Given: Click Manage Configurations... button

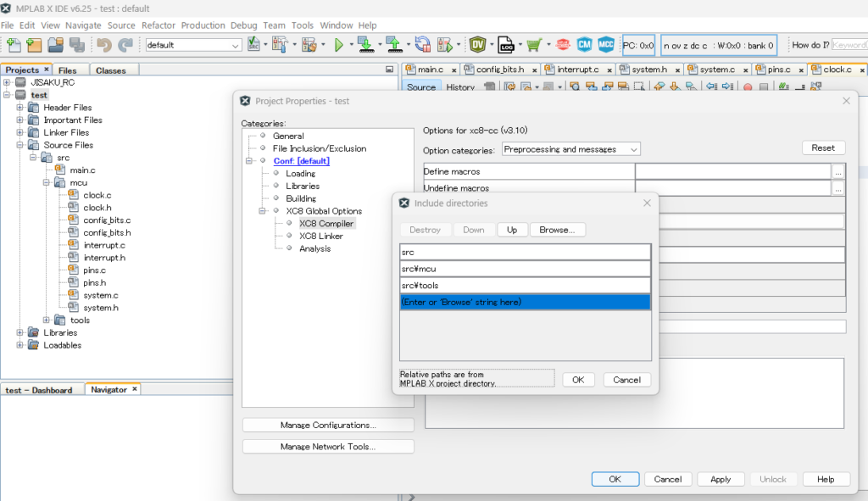Looking at the screenshot, I should (x=328, y=425).
